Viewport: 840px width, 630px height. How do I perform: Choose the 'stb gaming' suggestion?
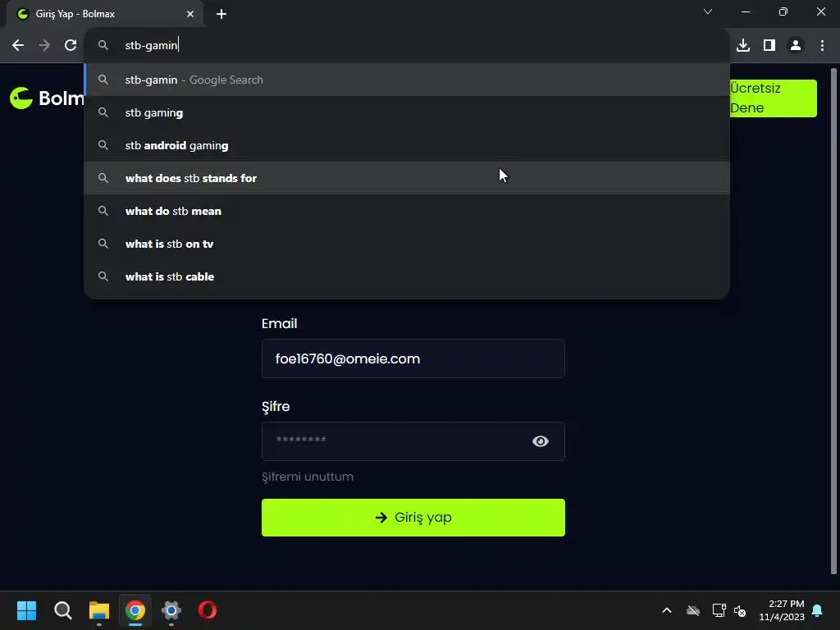407,112
